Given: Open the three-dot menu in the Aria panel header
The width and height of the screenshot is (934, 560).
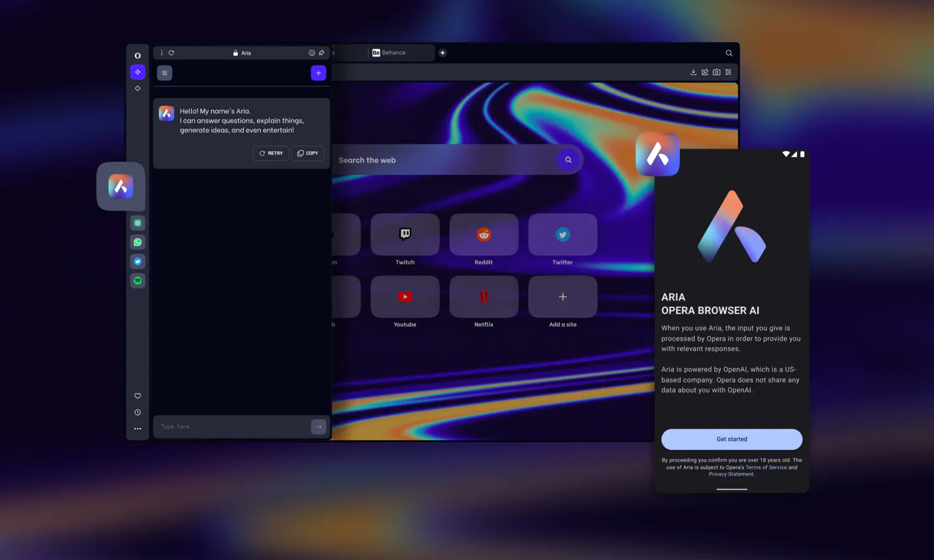Looking at the screenshot, I should tap(161, 53).
